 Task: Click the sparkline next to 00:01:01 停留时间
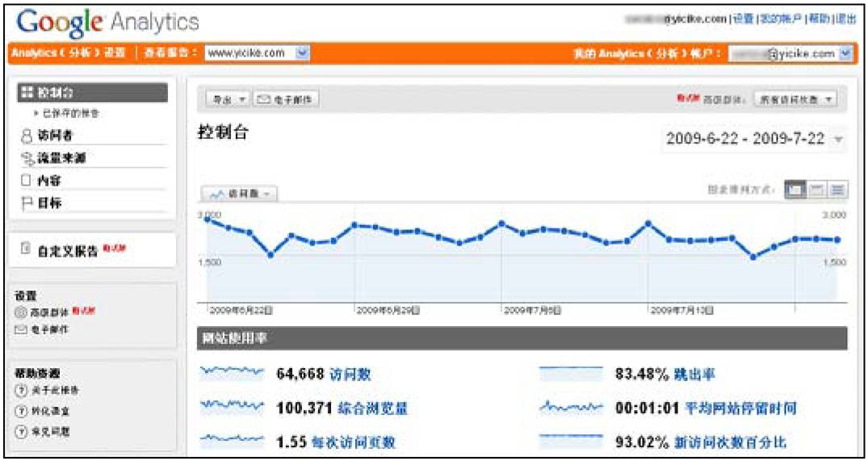click(x=571, y=408)
